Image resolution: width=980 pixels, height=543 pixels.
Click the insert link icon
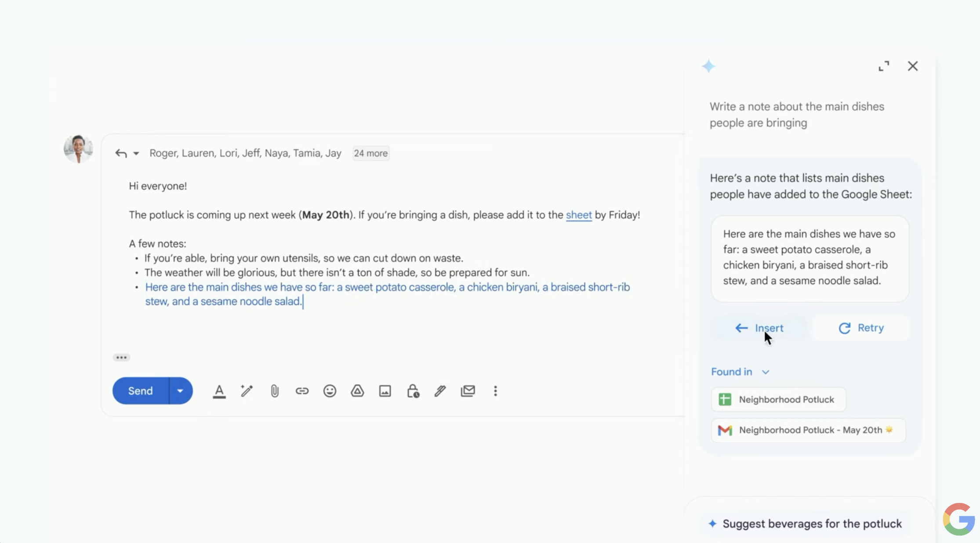point(302,391)
